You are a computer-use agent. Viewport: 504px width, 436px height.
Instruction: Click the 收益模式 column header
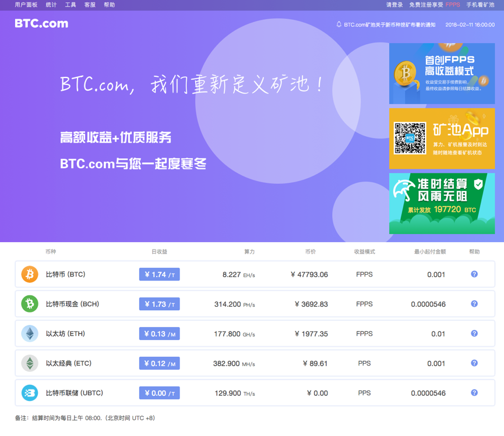tap(365, 251)
